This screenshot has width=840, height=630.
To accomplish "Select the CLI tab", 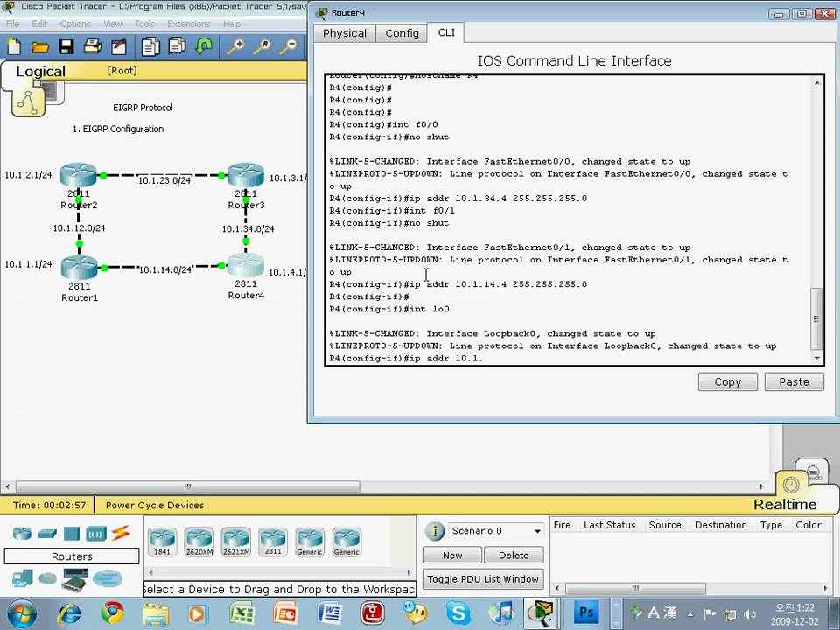I will (446, 32).
